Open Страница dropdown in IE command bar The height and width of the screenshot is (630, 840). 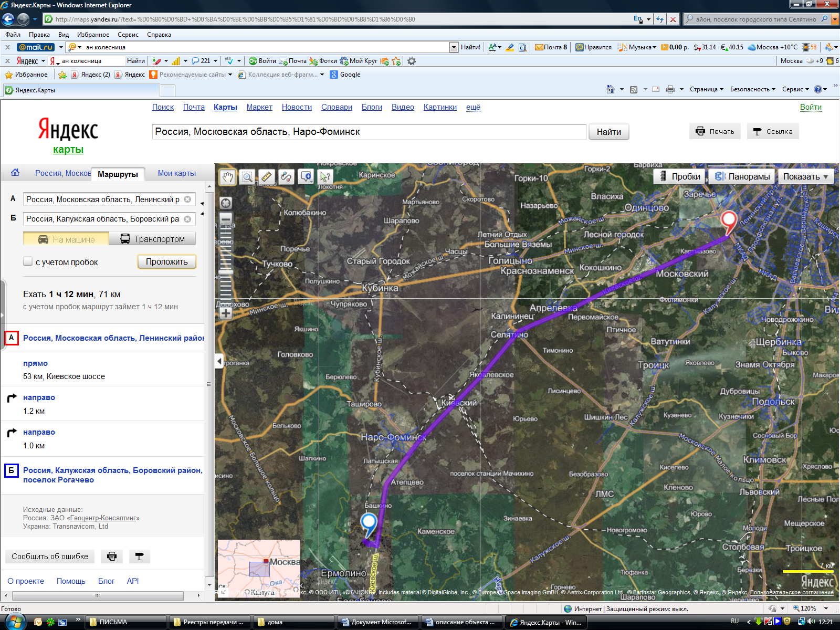706,89
